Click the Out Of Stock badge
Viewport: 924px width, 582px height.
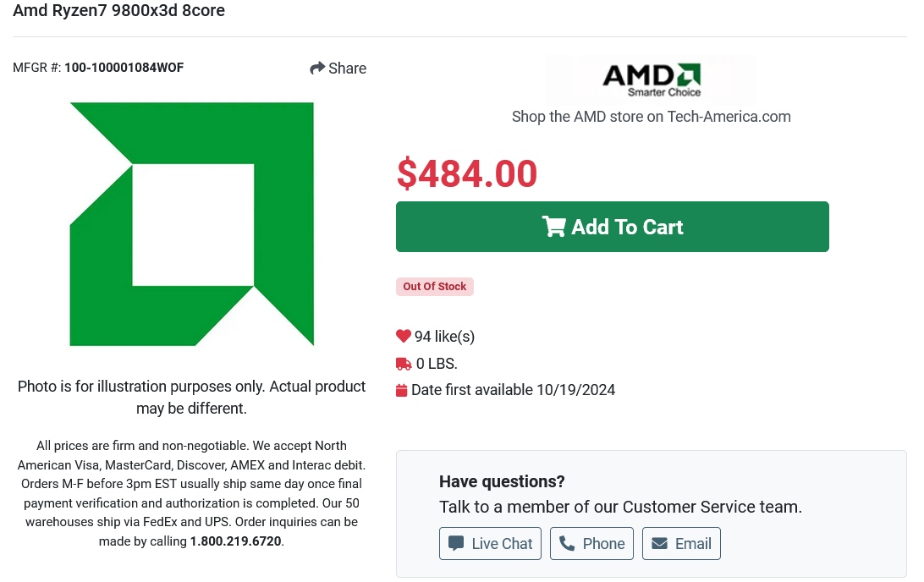434,287
